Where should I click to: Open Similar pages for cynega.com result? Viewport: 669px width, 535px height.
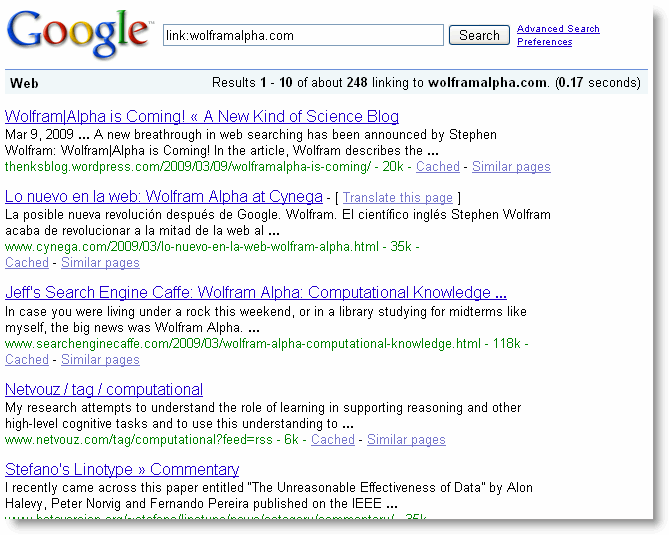[100, 262]
